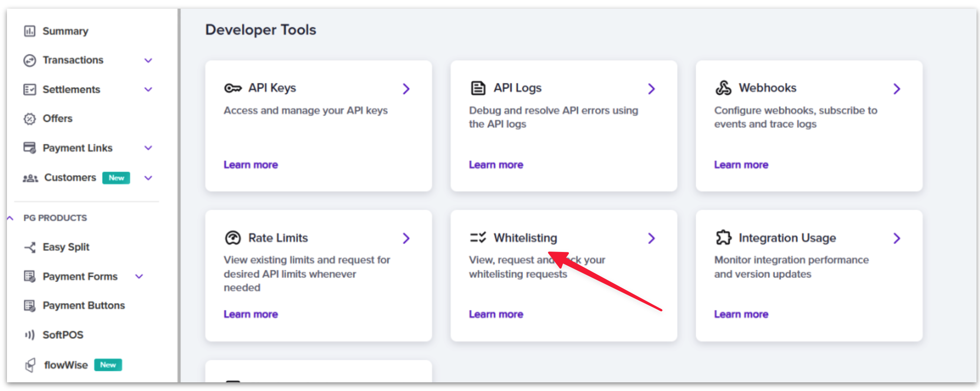This screenshot has width=980, height=391.
Task: Click the Rate Limits card title
Action: (x=278, y=238)
